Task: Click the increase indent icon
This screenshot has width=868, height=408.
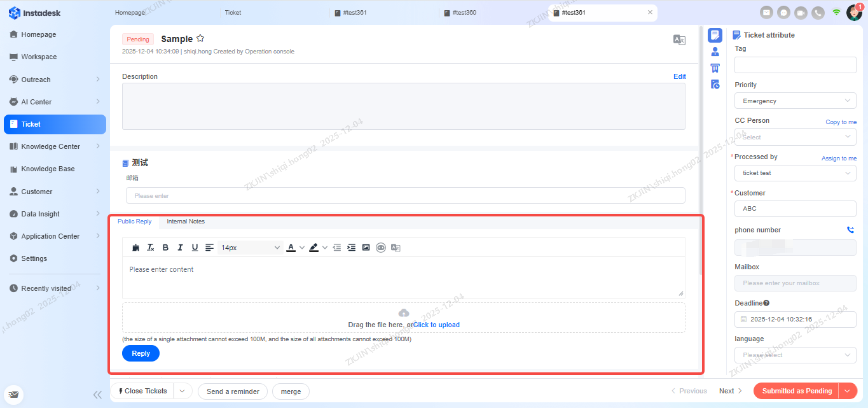Action: coord(351,248)
